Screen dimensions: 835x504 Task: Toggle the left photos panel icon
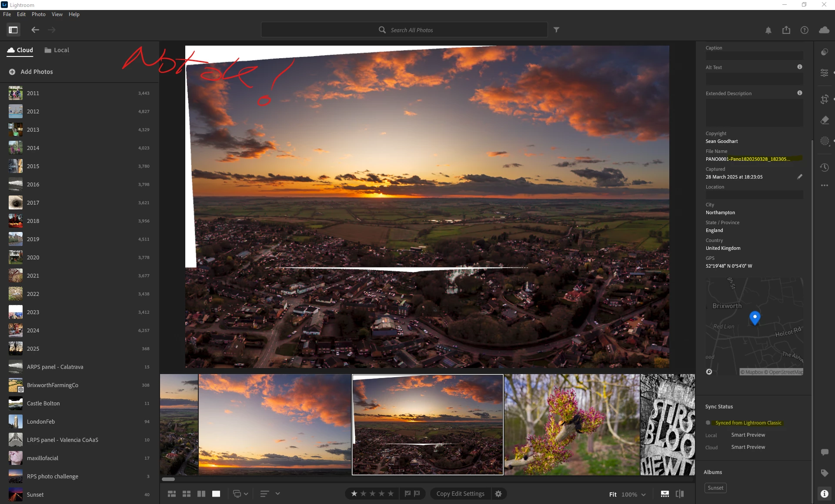click(x=13, y=30)
